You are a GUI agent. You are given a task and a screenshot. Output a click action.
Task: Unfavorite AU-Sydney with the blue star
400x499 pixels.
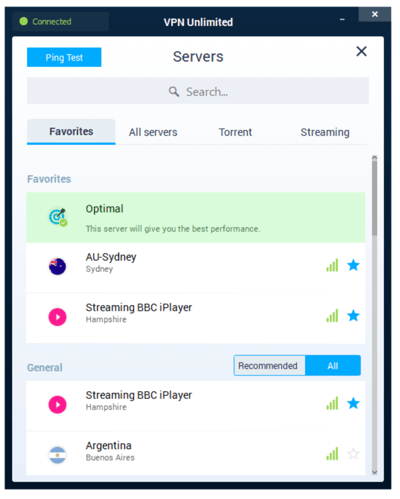coord(353,265)
